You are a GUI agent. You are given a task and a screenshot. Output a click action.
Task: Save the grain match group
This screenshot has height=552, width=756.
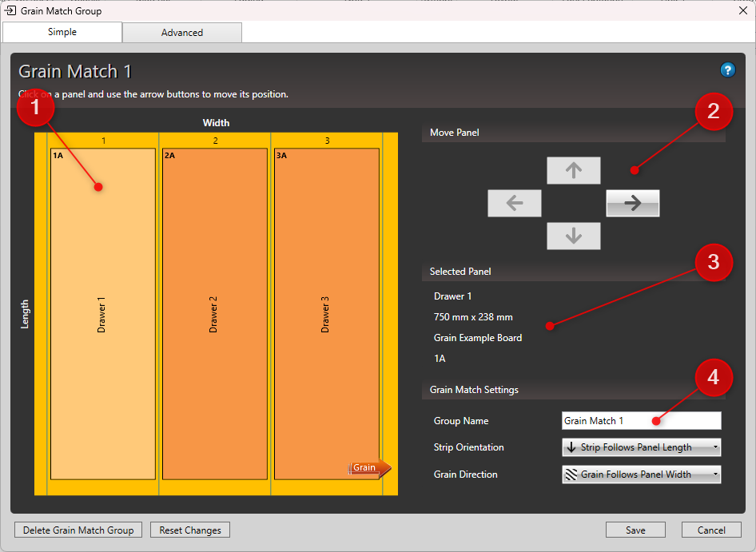[x=635, y=530]
